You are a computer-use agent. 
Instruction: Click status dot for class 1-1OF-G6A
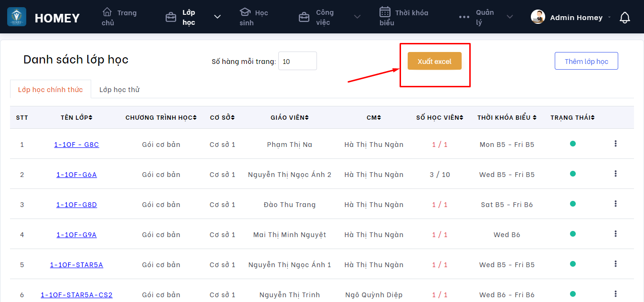[572, 174]
